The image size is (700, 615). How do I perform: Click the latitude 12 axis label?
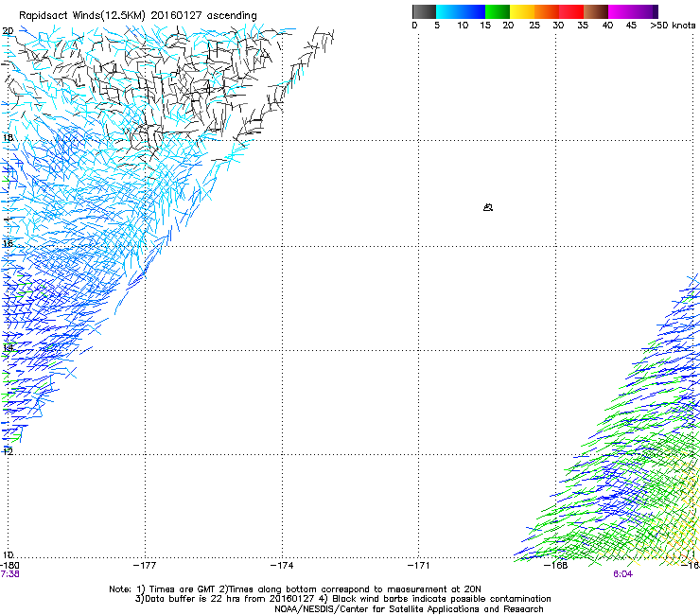[x=8, y=451]
